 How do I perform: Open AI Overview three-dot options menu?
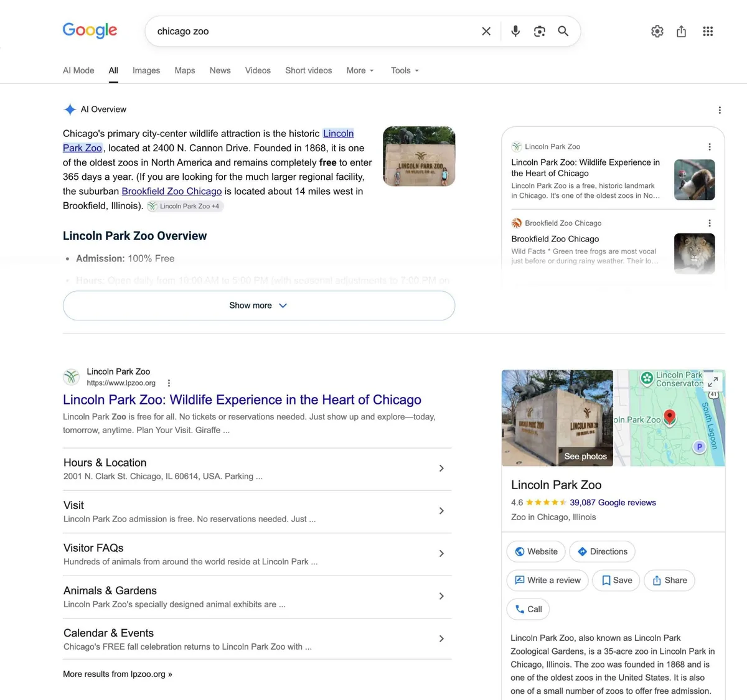[x=720, y=110]
